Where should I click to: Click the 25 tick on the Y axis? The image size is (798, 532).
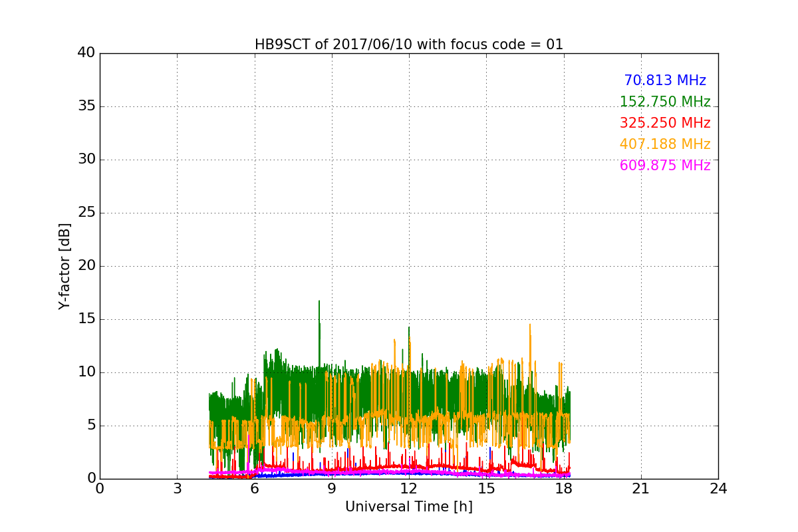click(x=86, y=213)
